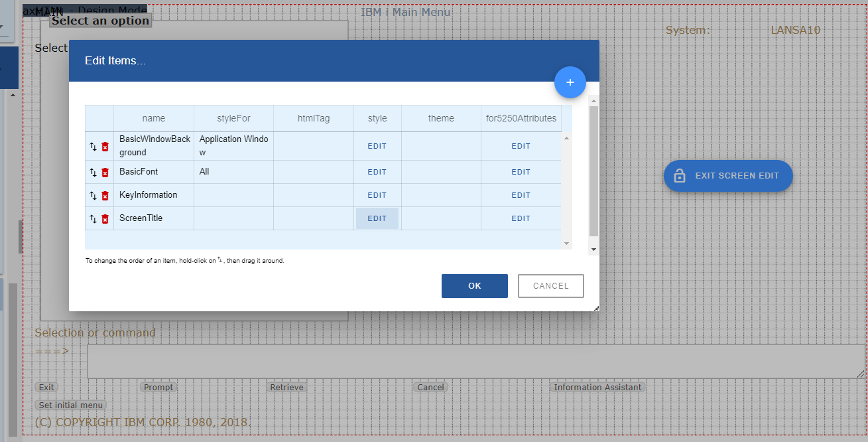The width and height of the screenshot is (868, 442).
Task: Open style EDIT for KeyInformation
Action: (377, 195)
